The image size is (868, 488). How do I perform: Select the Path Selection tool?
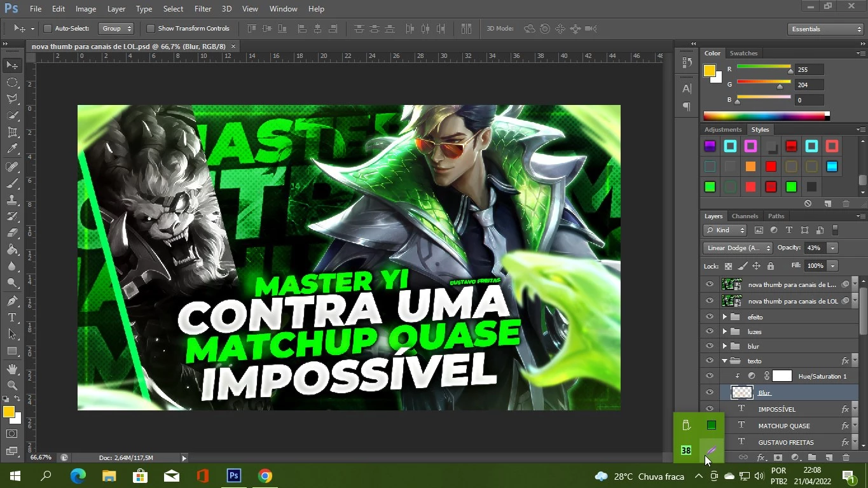coord(12,334)
